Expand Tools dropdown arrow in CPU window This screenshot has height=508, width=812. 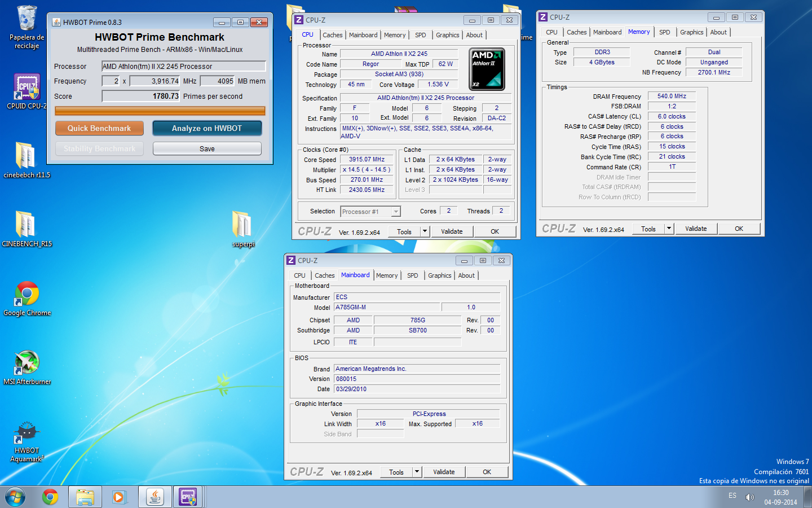tap(425, 231)
